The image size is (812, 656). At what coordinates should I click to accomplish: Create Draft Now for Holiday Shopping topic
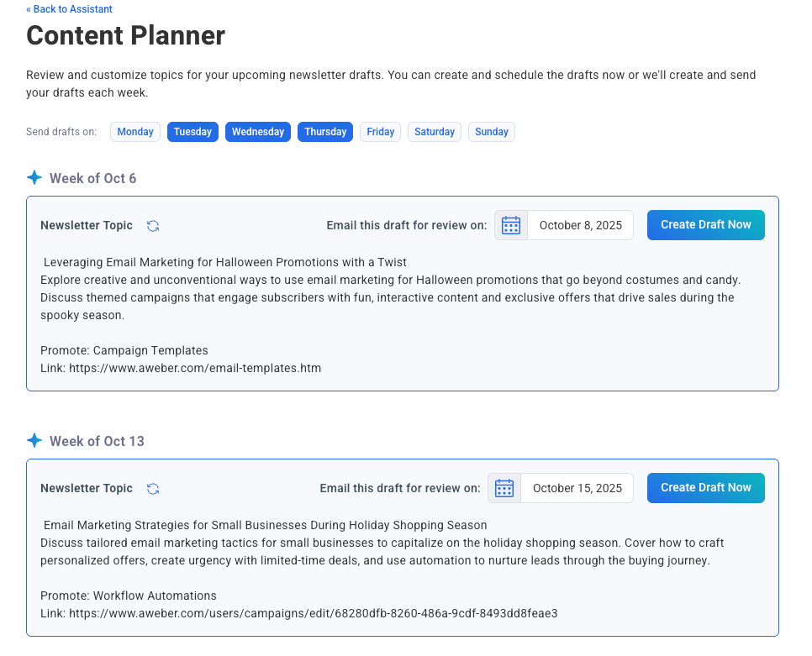click(x=705, y=488)
